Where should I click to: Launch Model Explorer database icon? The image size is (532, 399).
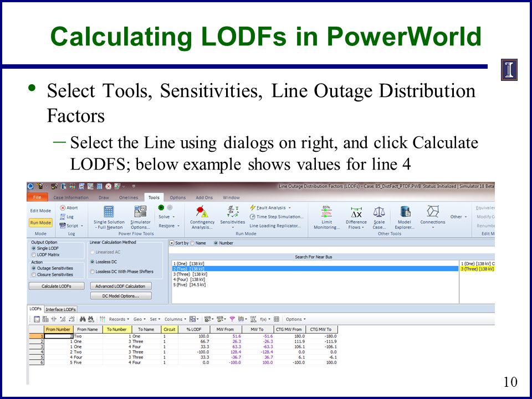(x=405, y=212)
